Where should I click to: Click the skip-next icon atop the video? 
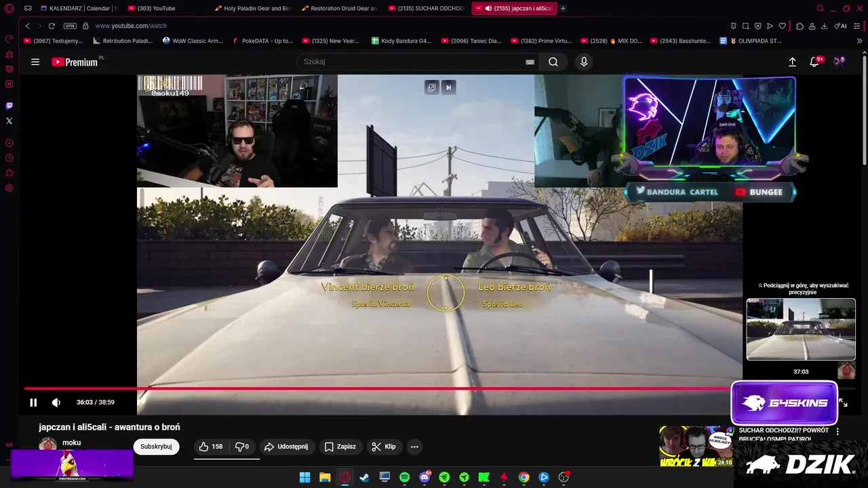pos(448,87)
